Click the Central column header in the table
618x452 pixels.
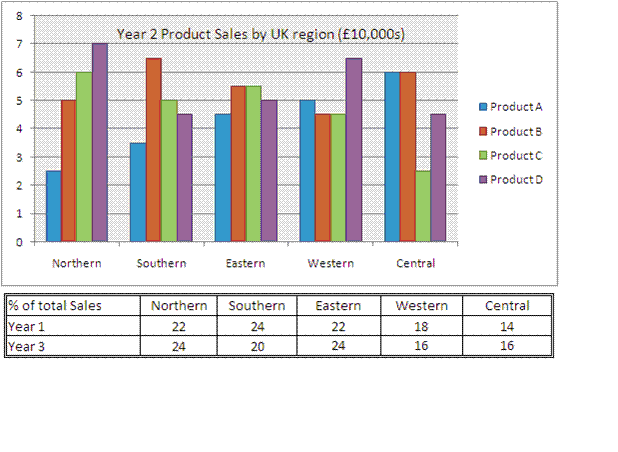(506, 305)
